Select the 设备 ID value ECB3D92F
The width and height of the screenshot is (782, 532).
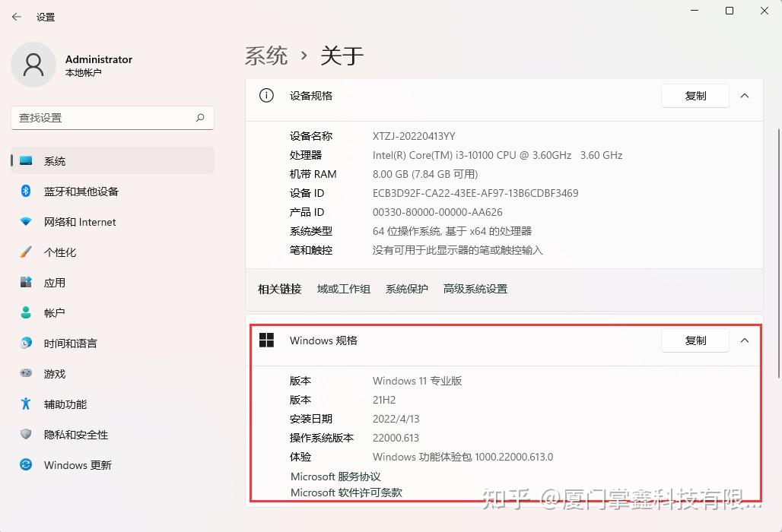click(475, 193)
